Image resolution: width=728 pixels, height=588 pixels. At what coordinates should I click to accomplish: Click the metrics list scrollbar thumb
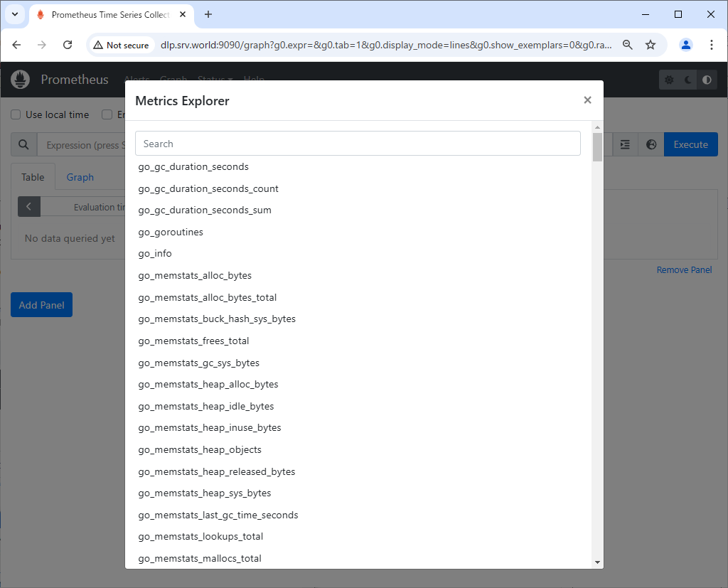click(x=597, y=146)
